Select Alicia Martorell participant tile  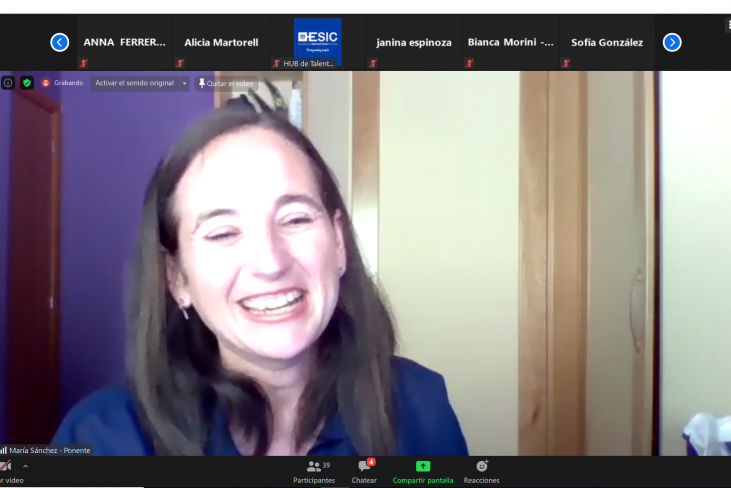pos(221,43)
